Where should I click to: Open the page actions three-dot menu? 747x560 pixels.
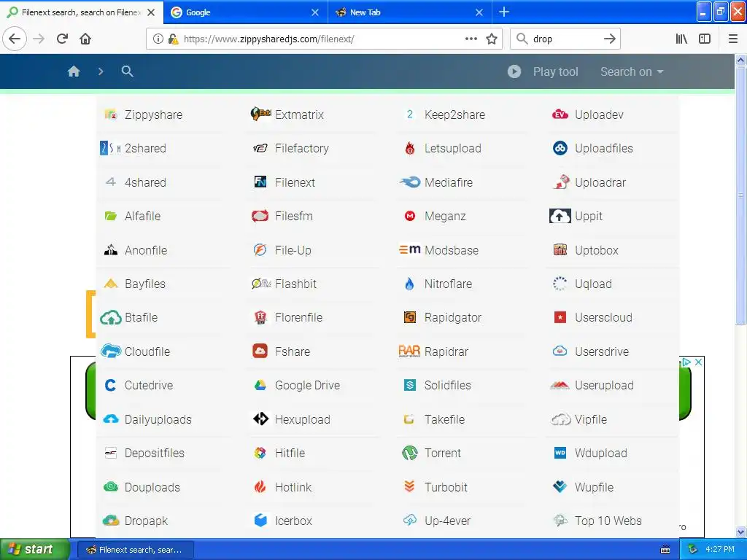pyautogui.click(x=471, y=39)
